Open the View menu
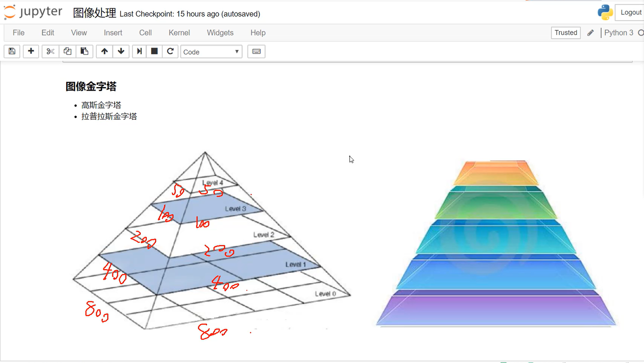Viewport: 644px width, 363px height. (x=79, y=33)
